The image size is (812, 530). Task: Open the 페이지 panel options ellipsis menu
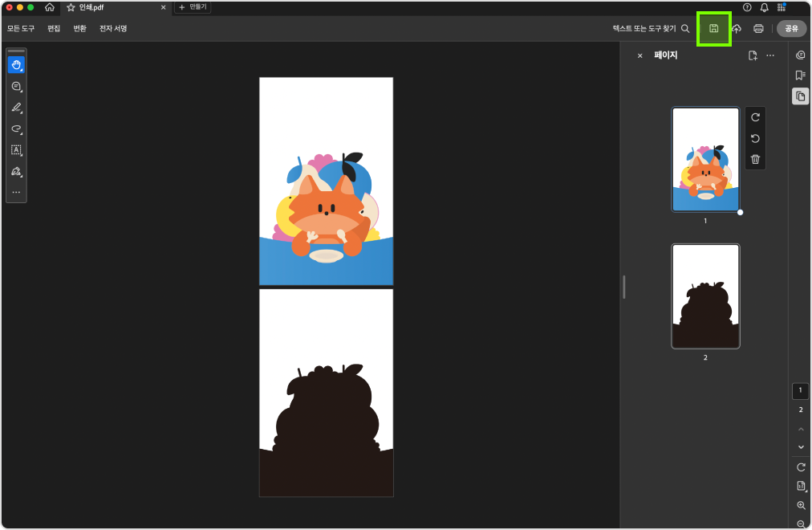pos(770,55)
